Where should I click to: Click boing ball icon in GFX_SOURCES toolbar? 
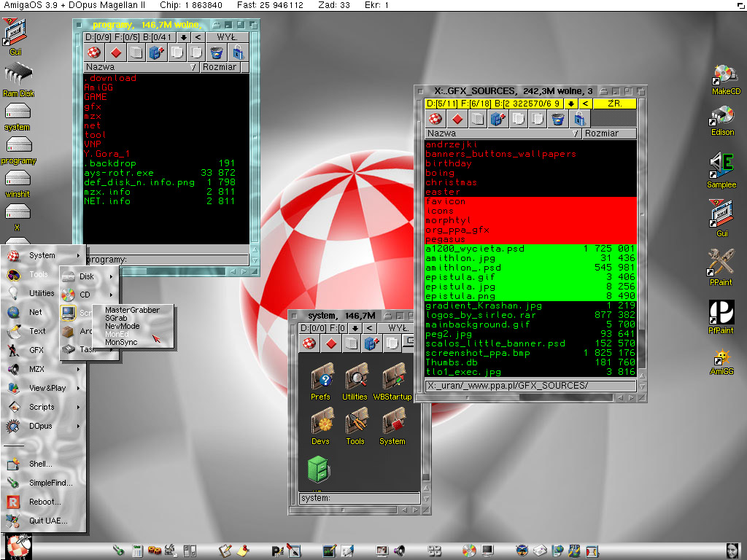(x=436, y=119)
